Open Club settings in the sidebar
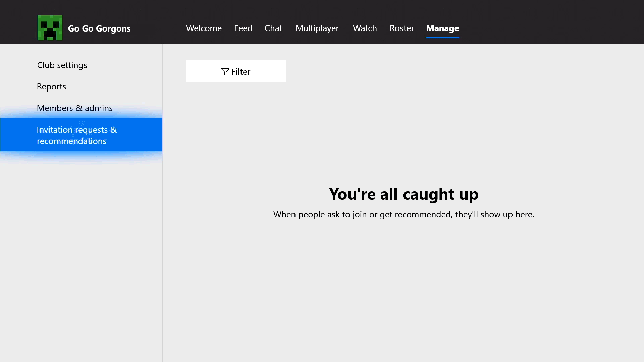 click(62, 65)
